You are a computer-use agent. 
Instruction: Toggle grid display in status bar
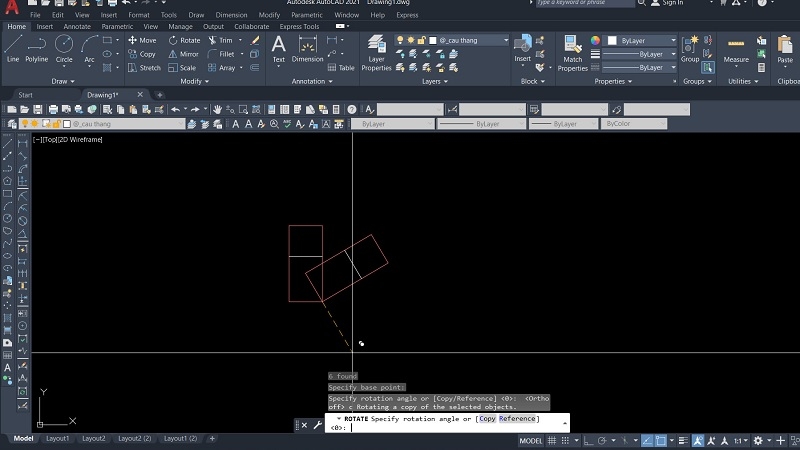[x=552, y=440]
